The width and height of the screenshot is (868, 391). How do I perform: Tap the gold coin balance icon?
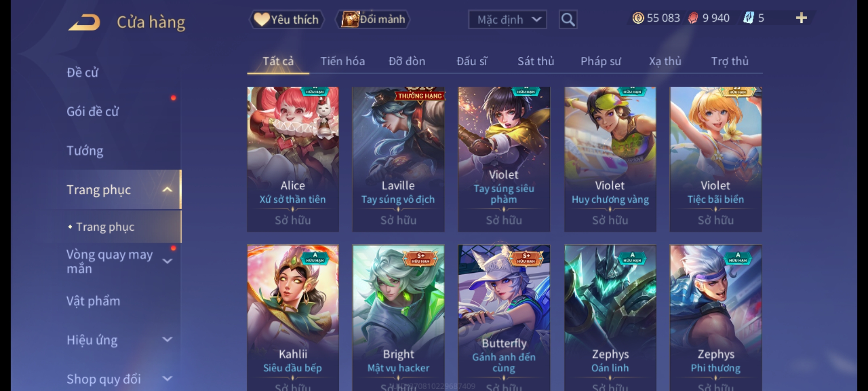638,18
